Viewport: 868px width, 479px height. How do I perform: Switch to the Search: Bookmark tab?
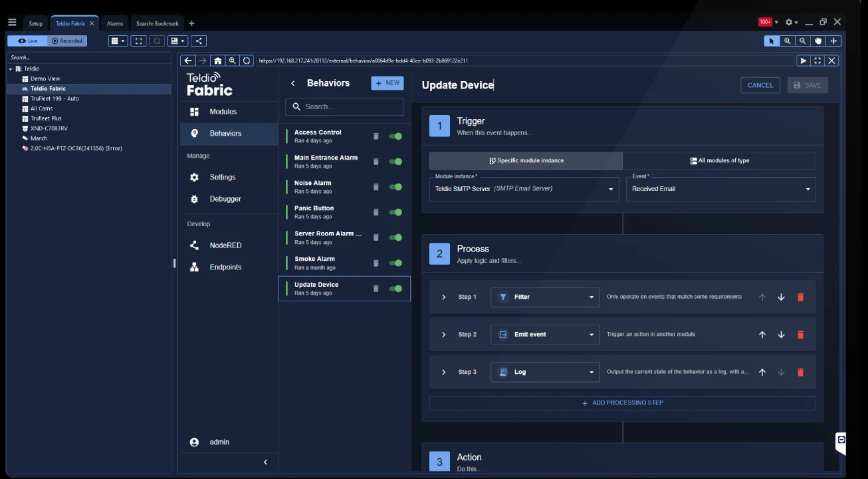point(158,23)
